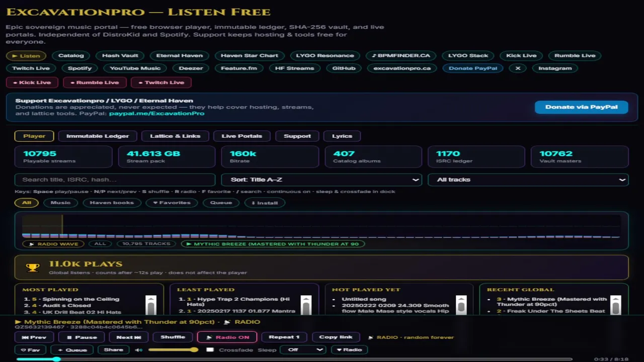Open the X social link
This screenshot has height=362, width=644.
tap(518, 68)
